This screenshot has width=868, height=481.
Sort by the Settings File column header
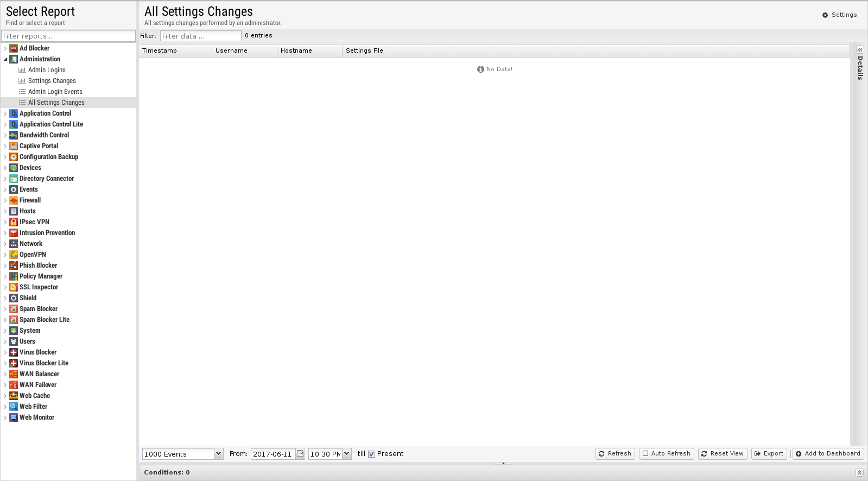[x=596, y=50]
